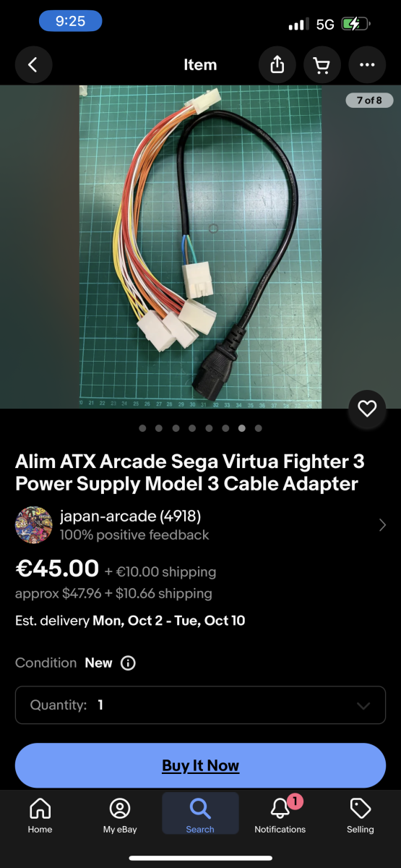Open Notifications bell icon

point(280,809)
